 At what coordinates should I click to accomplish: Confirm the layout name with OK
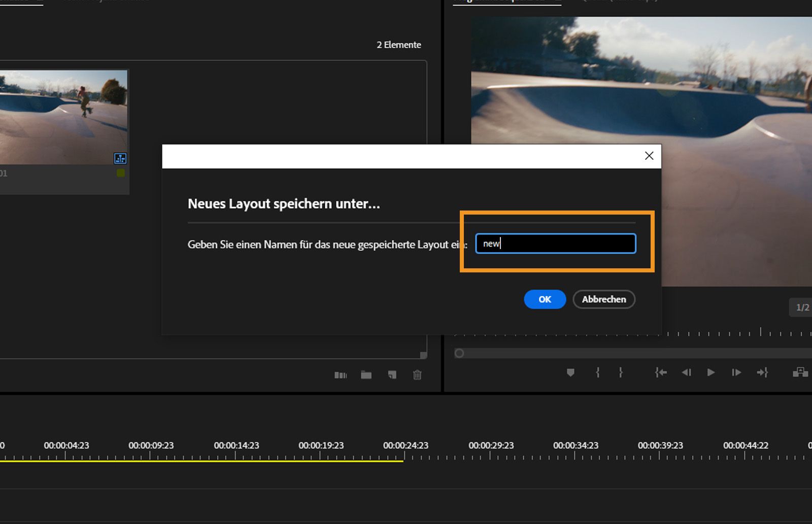point(545,299)
